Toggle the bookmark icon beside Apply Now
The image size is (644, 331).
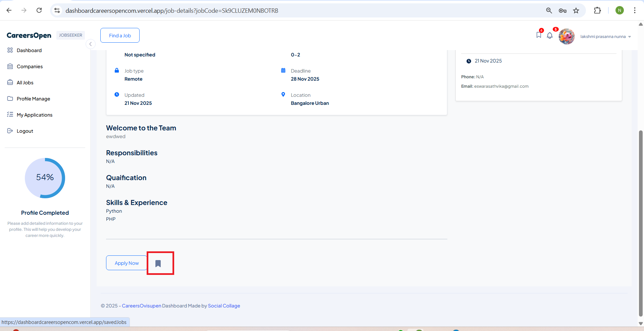point(158,263)
